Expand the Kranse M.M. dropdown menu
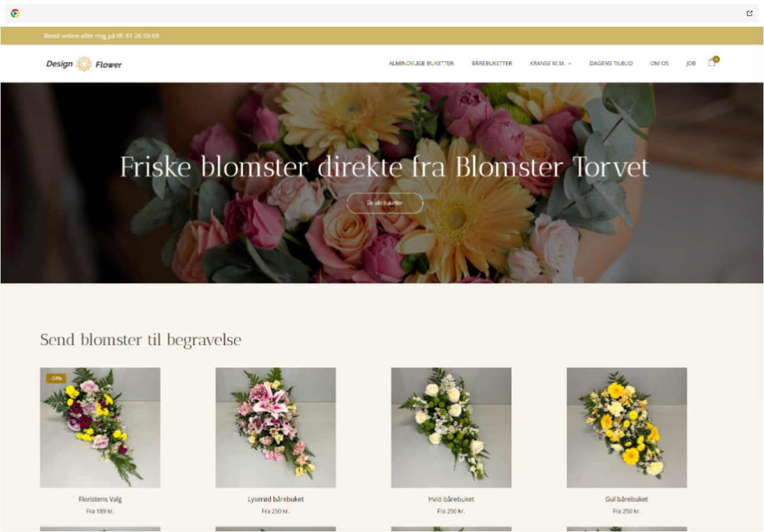 pyautogui.click(x=550, y=63)
